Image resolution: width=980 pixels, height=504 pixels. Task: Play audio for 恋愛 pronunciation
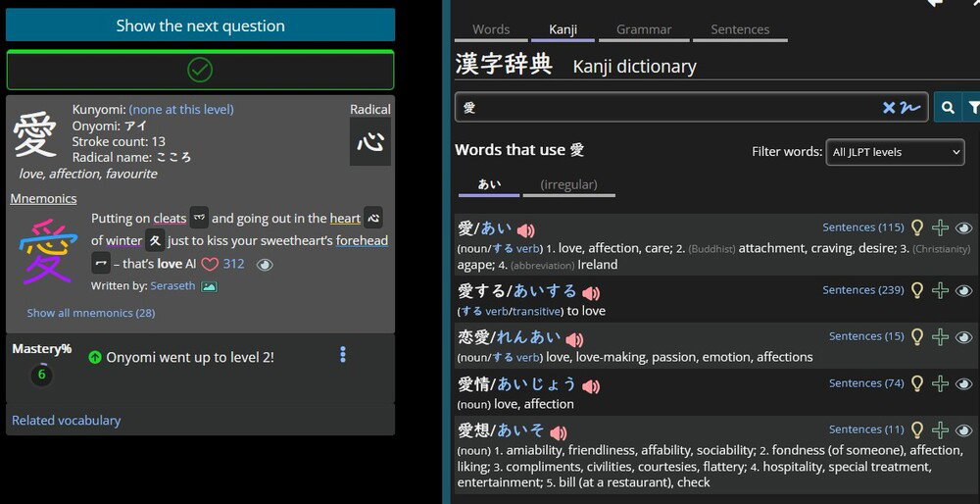pyautogui.click(x=574, y=339)
